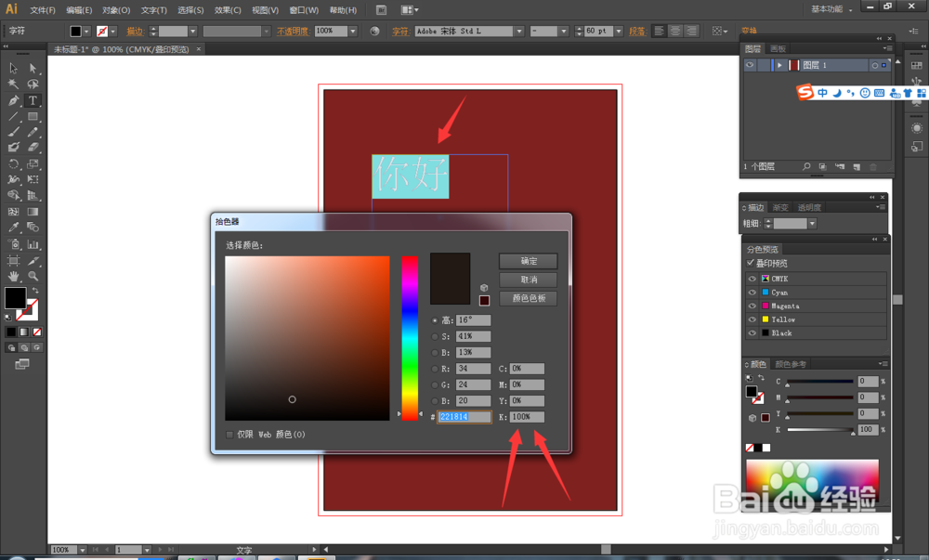
Task: Click the 段落 link
Action: pyautogui.click(x=637, y=32)
